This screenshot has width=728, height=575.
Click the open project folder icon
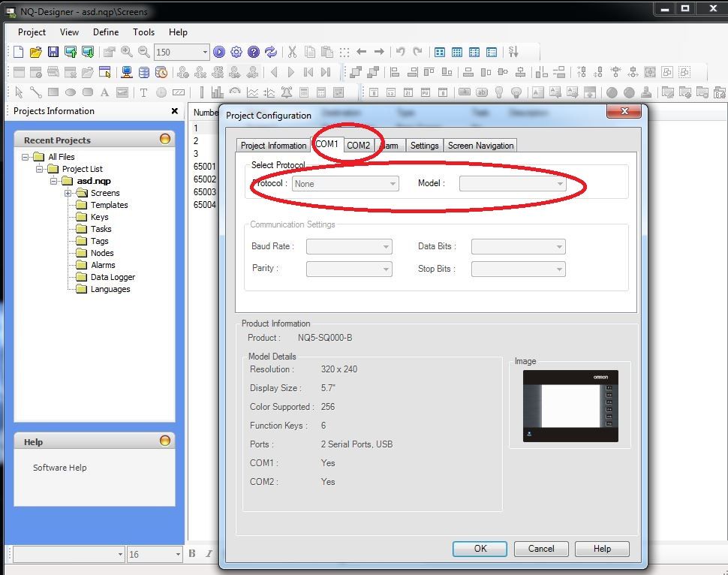36,52
